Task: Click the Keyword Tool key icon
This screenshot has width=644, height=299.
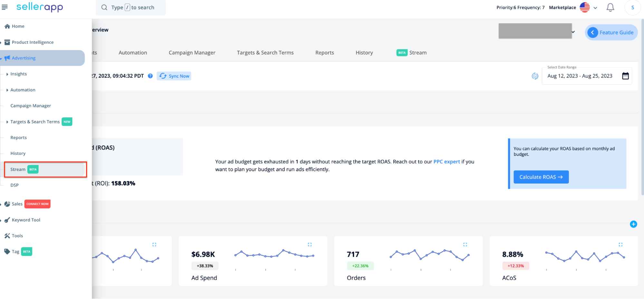Action: (7, 220)
